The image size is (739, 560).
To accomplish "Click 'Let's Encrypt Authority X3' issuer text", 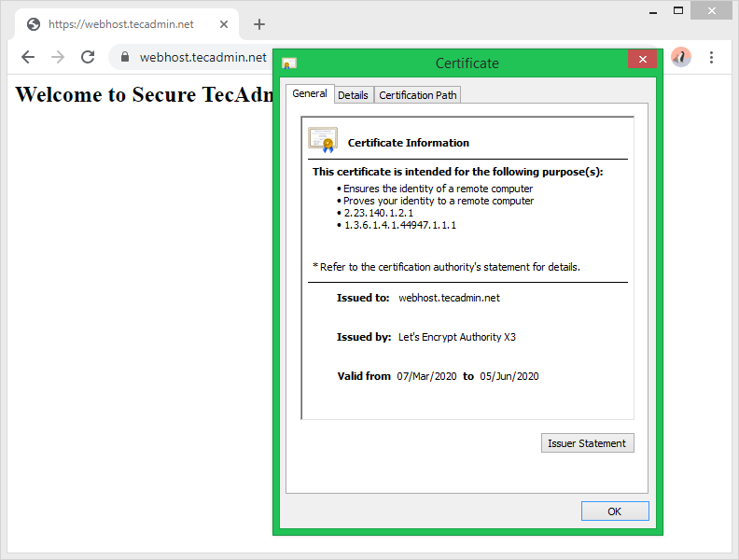I will [456, 337].
